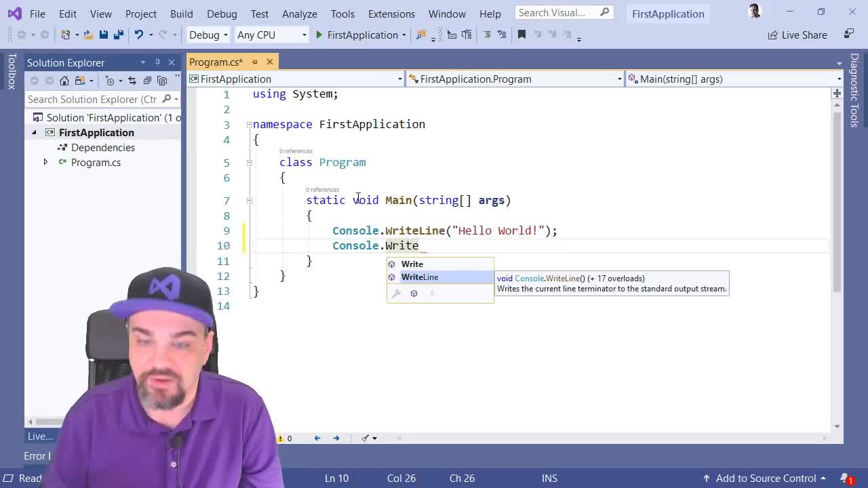
Task: Click the split editor icon above scrollbar
Action: (x=837, y=93)
